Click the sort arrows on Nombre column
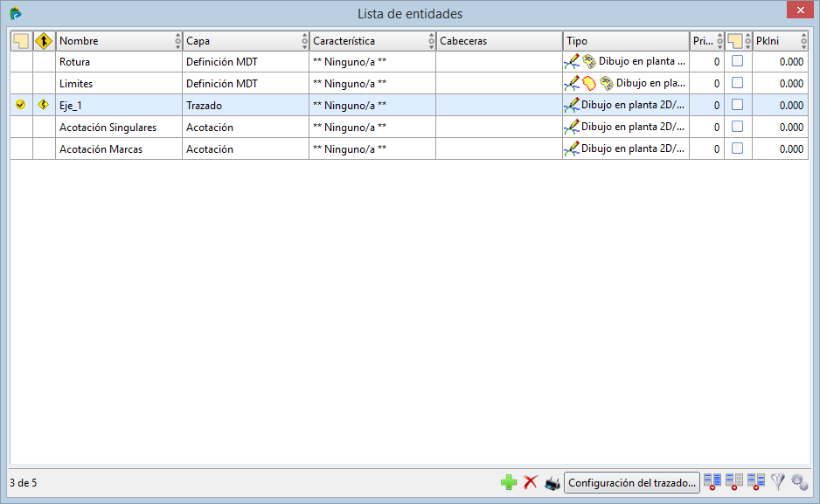The image size is (820, 504). [177, 41]
